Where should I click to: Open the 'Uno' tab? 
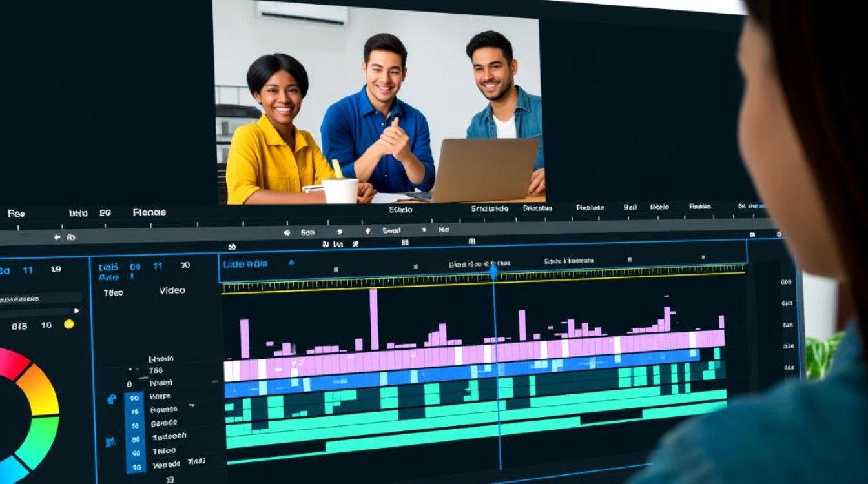coord(78,213)
